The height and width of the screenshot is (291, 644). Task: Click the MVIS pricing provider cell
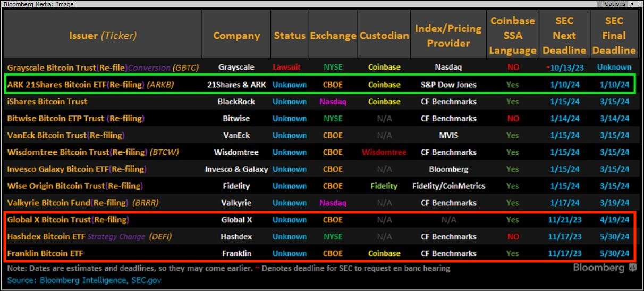(448, 136)
